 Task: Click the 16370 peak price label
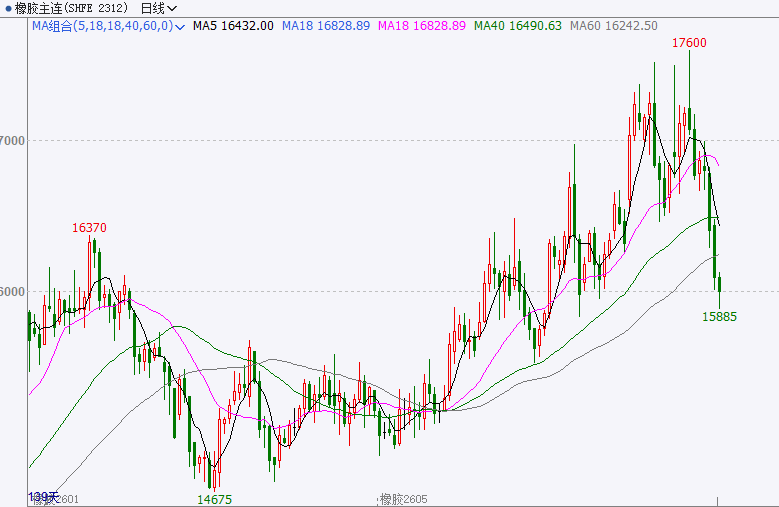[x=89, y=228]
